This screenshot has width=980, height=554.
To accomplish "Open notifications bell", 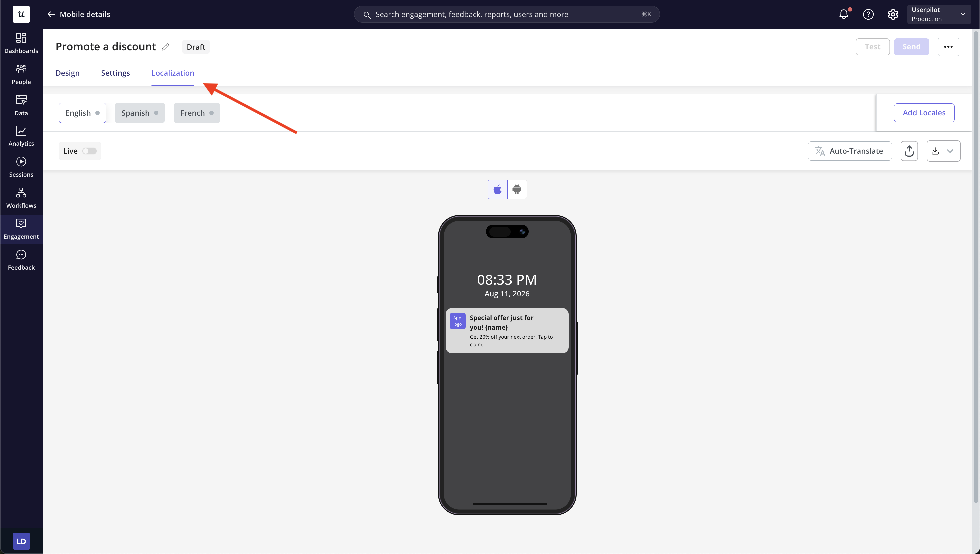I will click(843, 14).
